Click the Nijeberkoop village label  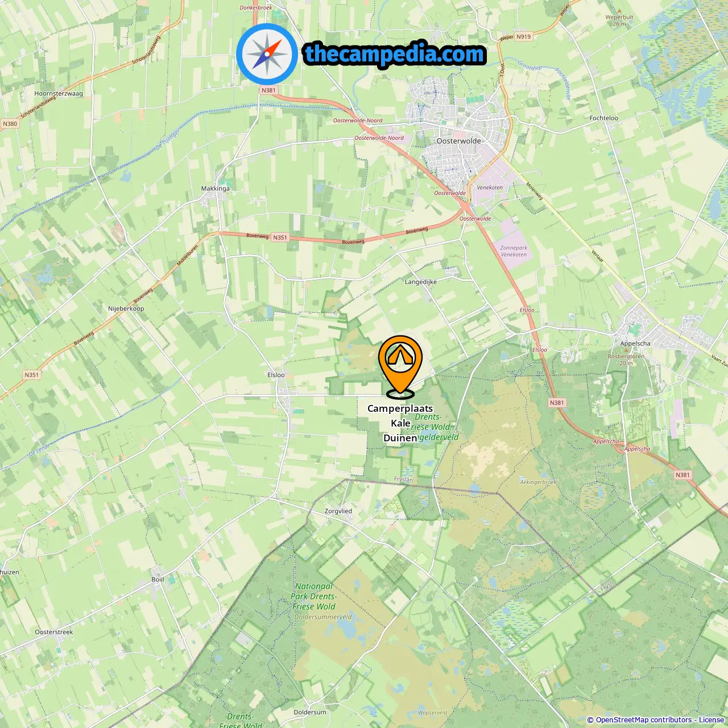126,309
